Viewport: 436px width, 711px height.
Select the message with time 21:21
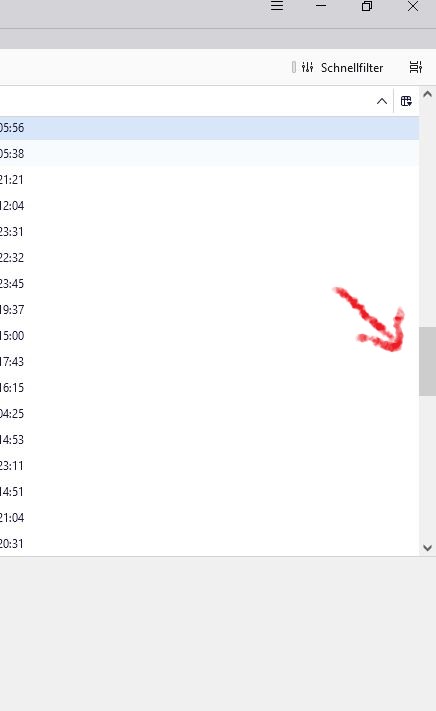coord(209,180)
